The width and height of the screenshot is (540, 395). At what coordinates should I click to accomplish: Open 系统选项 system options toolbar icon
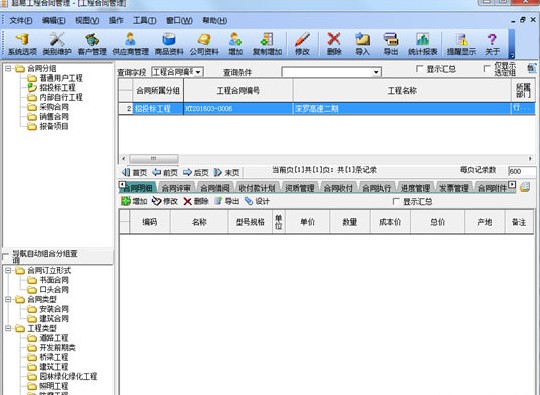tap(22, 44)
